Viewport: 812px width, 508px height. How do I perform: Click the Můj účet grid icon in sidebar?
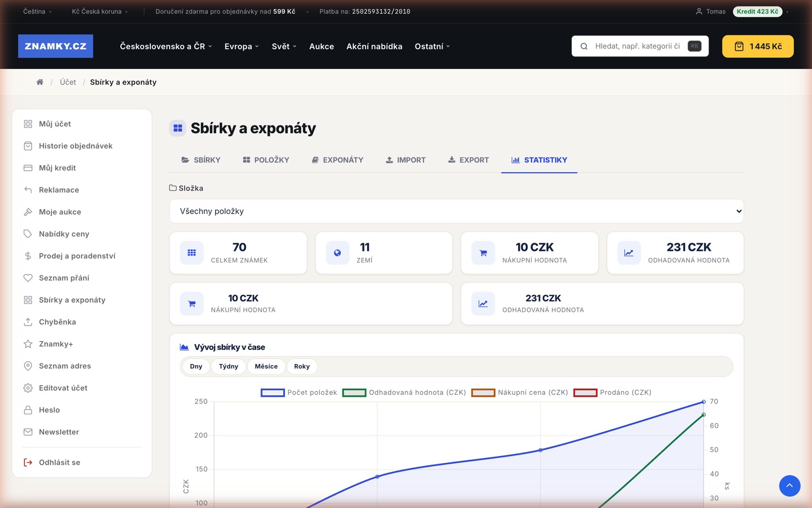(28, 124)
